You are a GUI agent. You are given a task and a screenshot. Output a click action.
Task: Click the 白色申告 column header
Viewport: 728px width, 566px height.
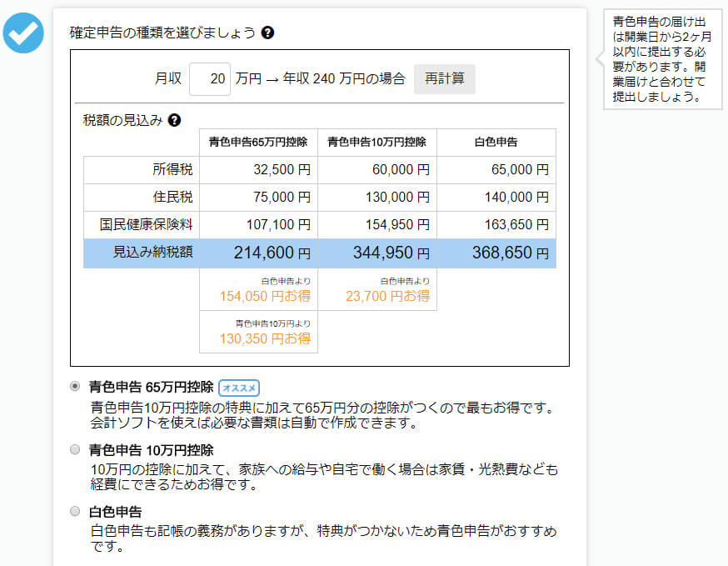click(496, 143)
